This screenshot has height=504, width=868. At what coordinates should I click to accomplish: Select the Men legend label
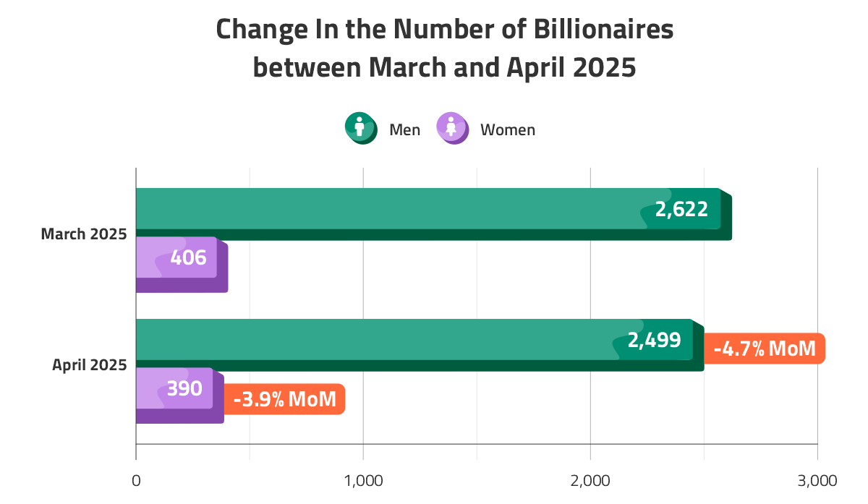coord(404,130)
